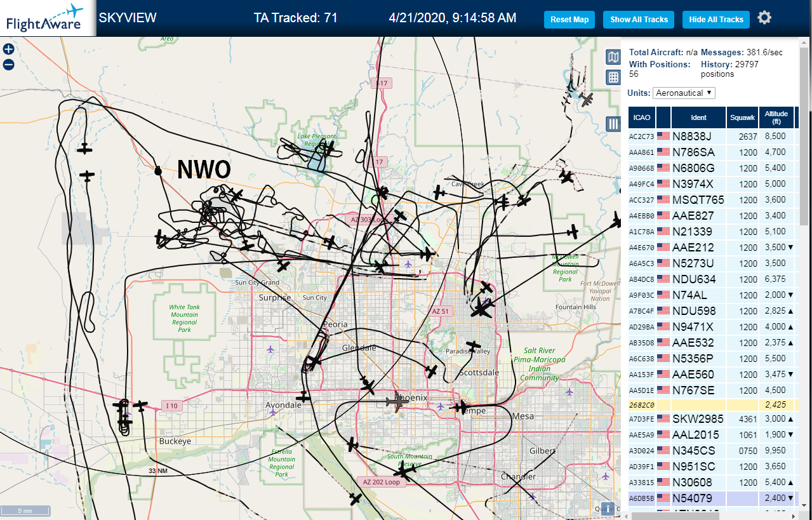Select aircraft row NDU634
Image resolution: width=812 pixels, height=520 pixels.
(x=714, y=279)
